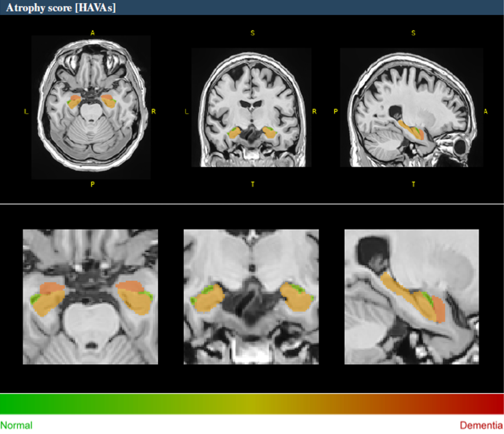This screenshot has height=434, width=504.
Task: Click the right orientation marker R
Action: 154,112
